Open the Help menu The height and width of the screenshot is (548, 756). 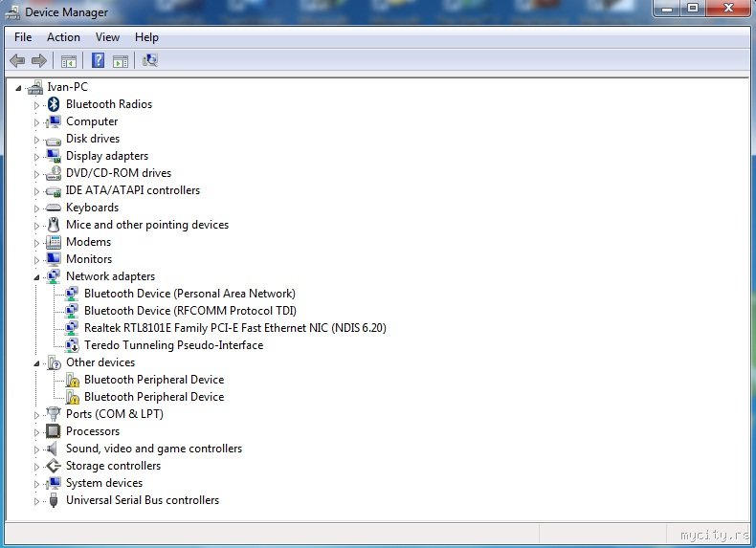point(146,37)
